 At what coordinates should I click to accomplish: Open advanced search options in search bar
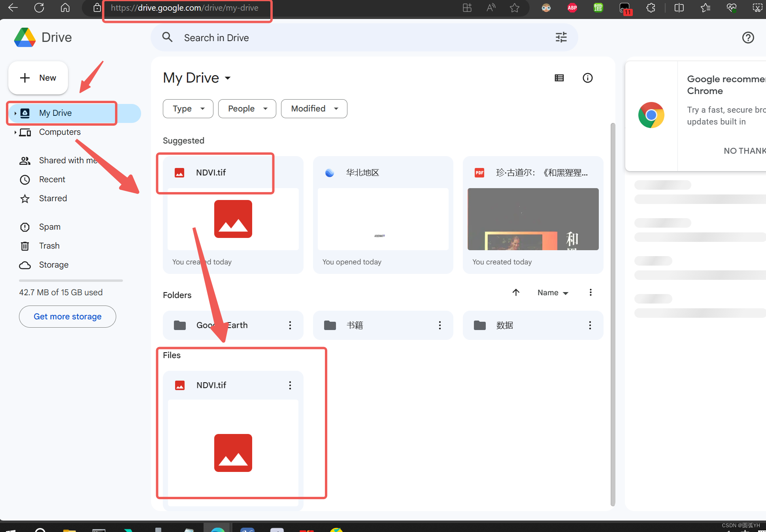[560, 37]
